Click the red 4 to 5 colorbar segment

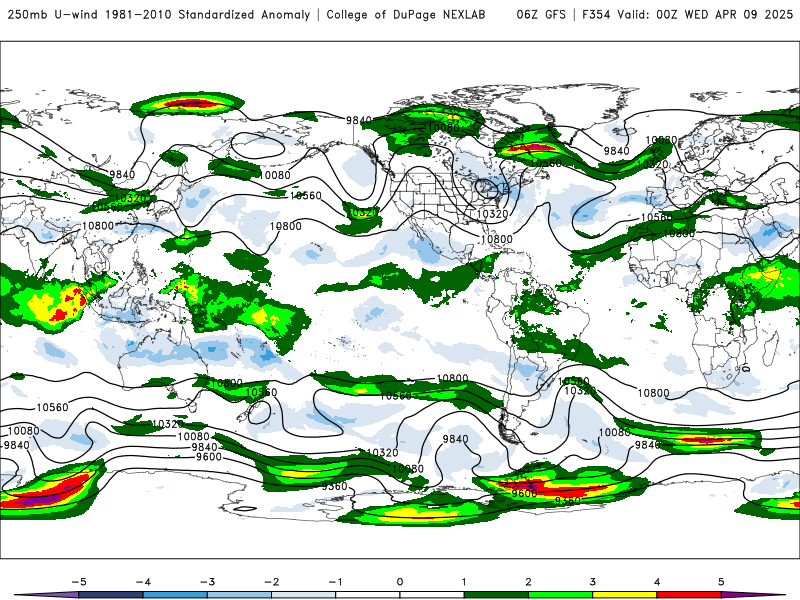click(x=689, y=595)
